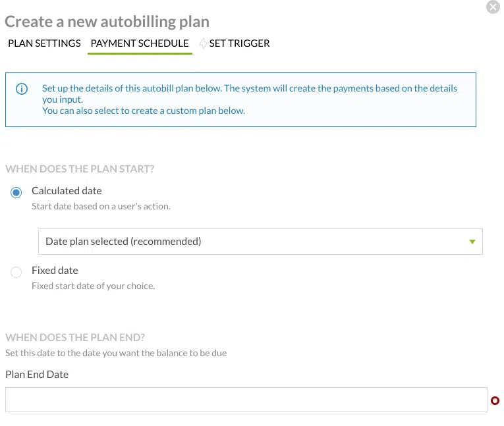Click the Fixed date label text
This screenshot has width=504, height=426.
(55, 271)
